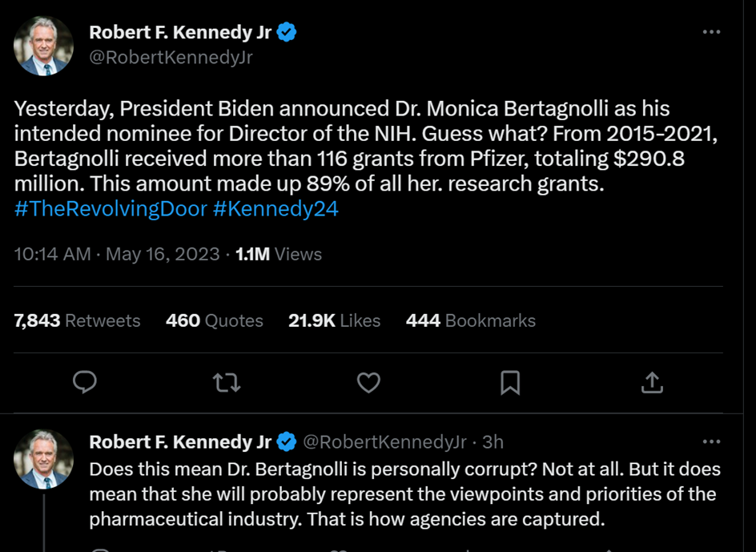The width and height of the screenshot is (756, 552).
Task: Click the May 16, 2023 timestamp
Action: click(x=163, y=255)
